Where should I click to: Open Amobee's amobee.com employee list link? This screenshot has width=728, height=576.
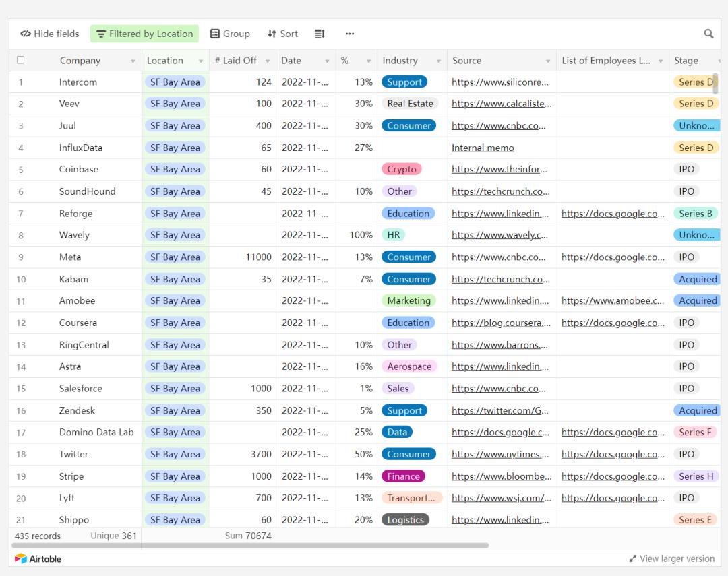tap(612, 300)
